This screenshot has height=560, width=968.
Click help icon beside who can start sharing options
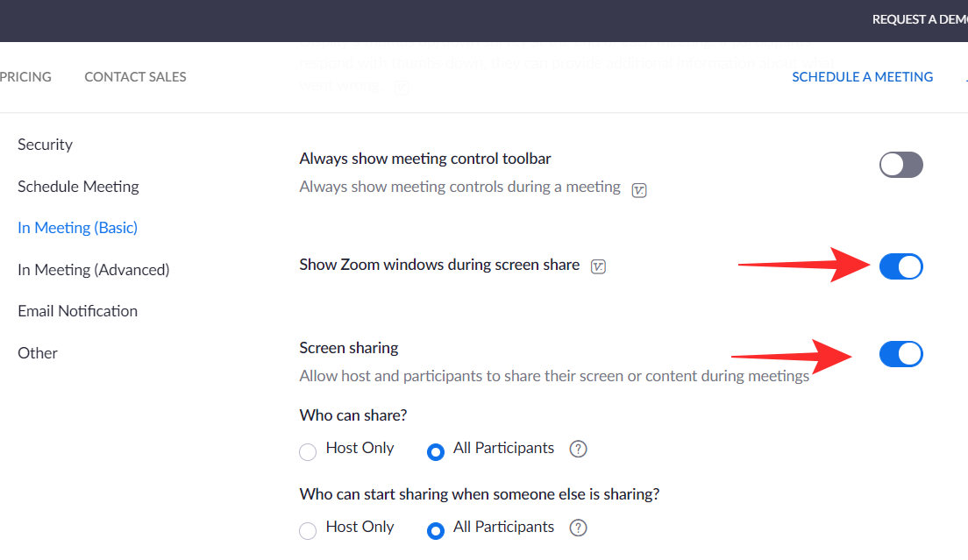[578, 528]
